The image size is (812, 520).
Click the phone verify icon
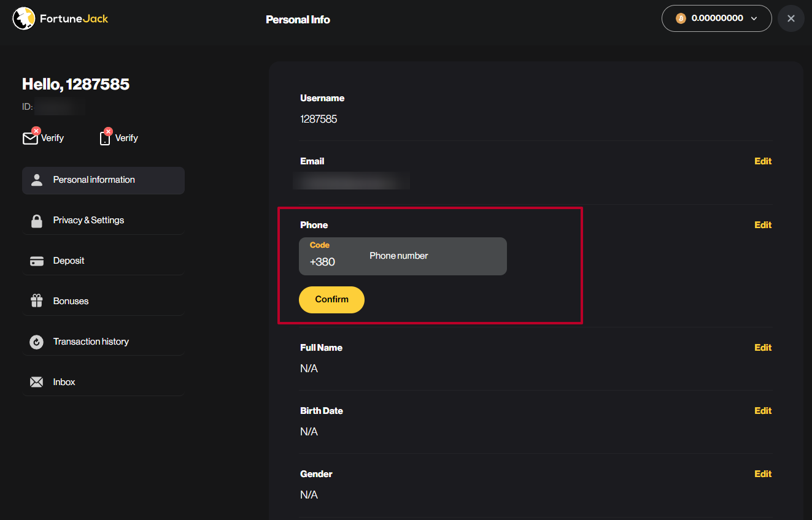point(106,137)
